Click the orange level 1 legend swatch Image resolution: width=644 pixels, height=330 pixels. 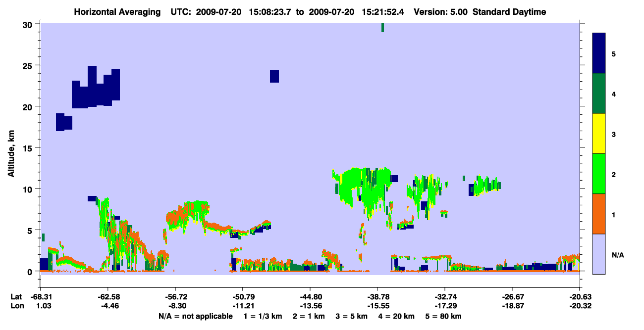click(x=599, y=214)
